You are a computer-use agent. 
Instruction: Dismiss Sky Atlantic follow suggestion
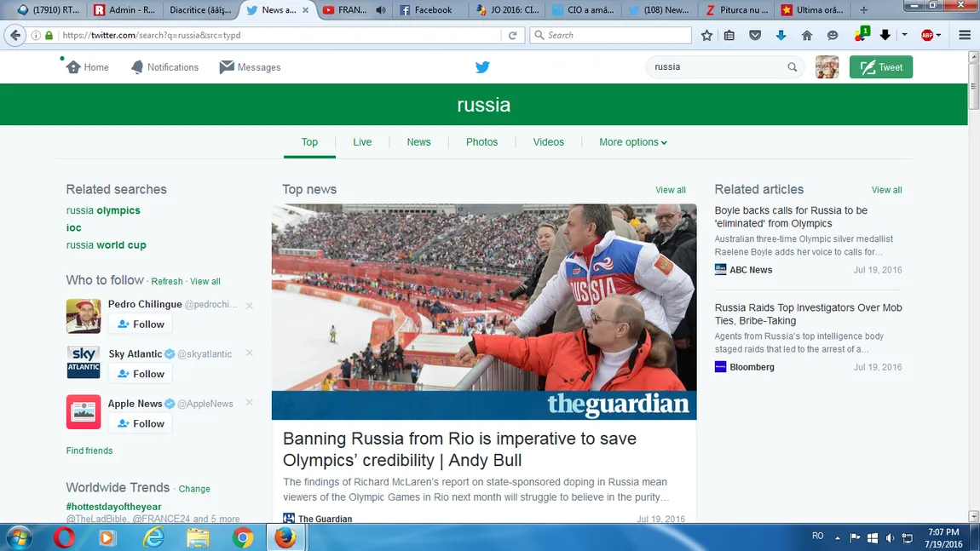[x=250, y=353]
